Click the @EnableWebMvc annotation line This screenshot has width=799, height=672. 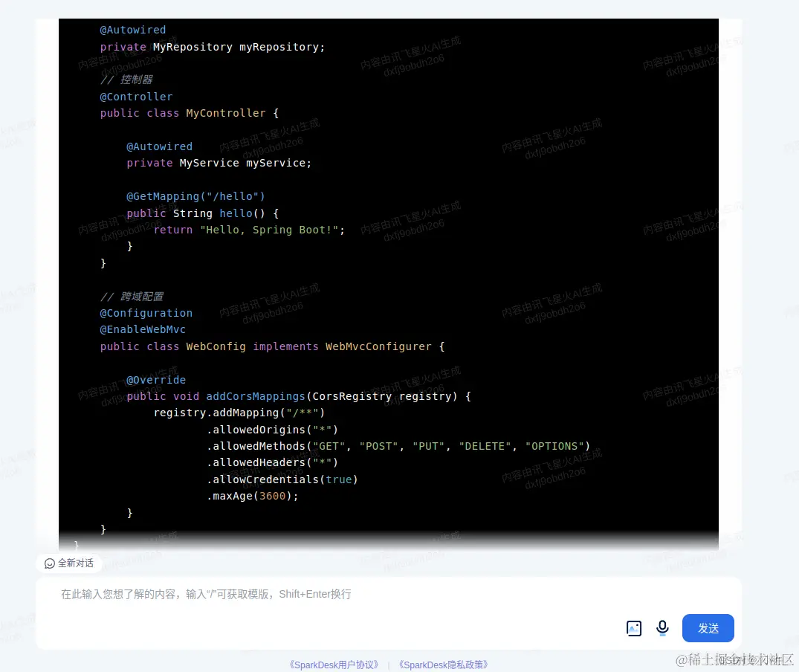tap(143, 329)
